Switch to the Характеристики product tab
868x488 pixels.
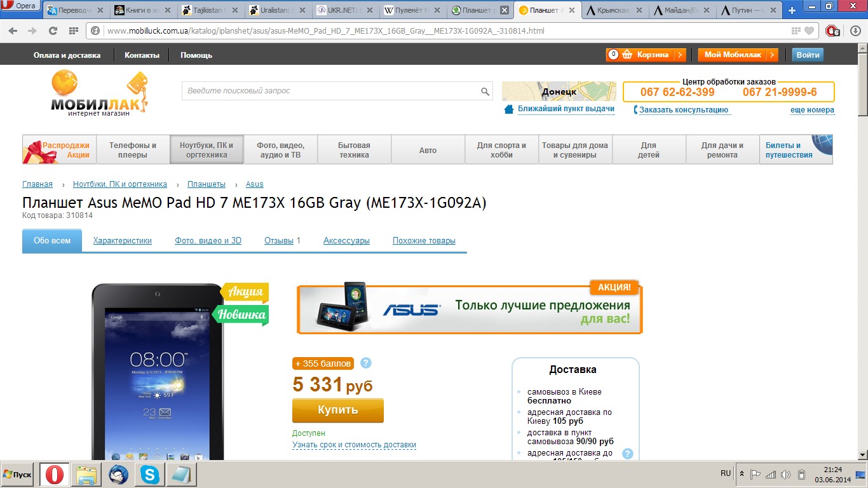[123, 241]
